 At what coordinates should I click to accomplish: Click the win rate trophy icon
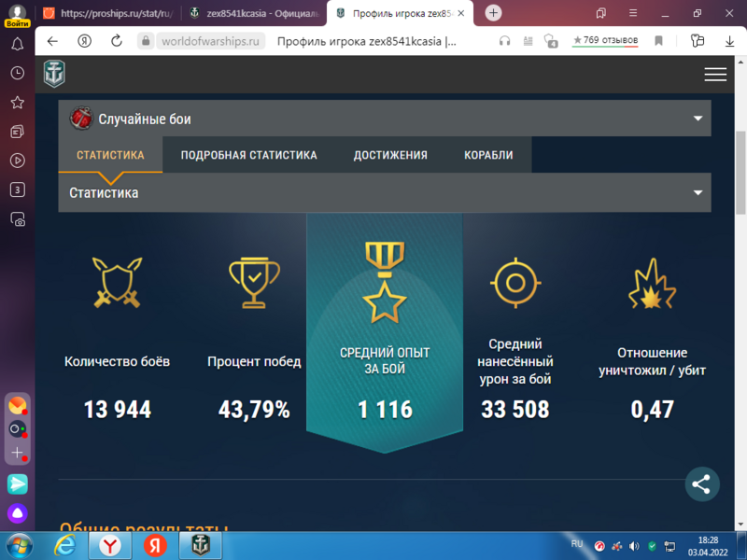[254, 283]
